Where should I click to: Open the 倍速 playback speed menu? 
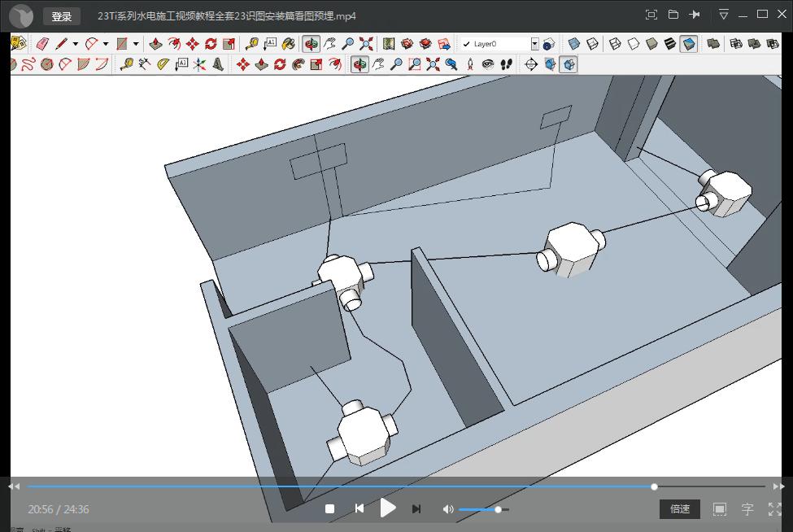coord(680,509)
